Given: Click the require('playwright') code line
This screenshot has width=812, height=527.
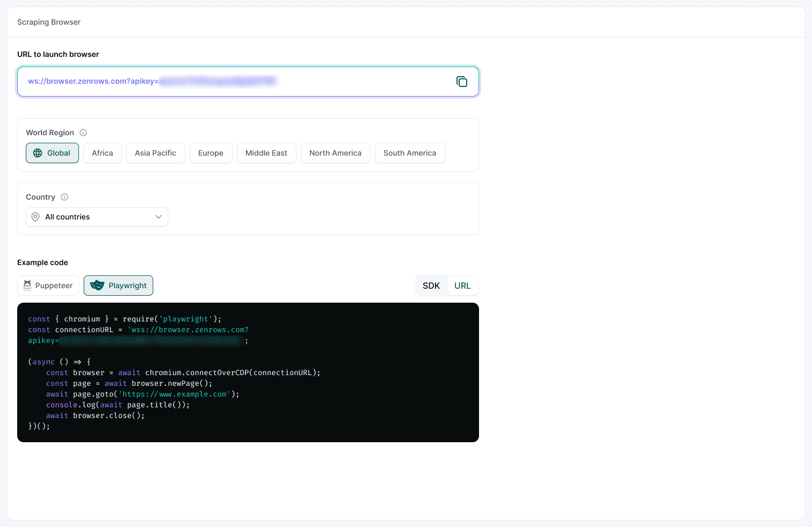Looking at the screenshot, I should pos(125,319).
